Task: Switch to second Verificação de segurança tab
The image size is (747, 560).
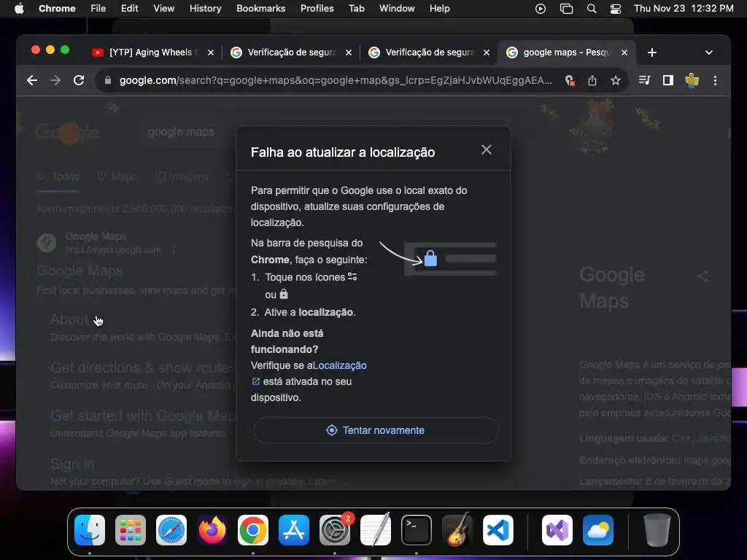Action: pyautogui.click(x=429, y=52)
